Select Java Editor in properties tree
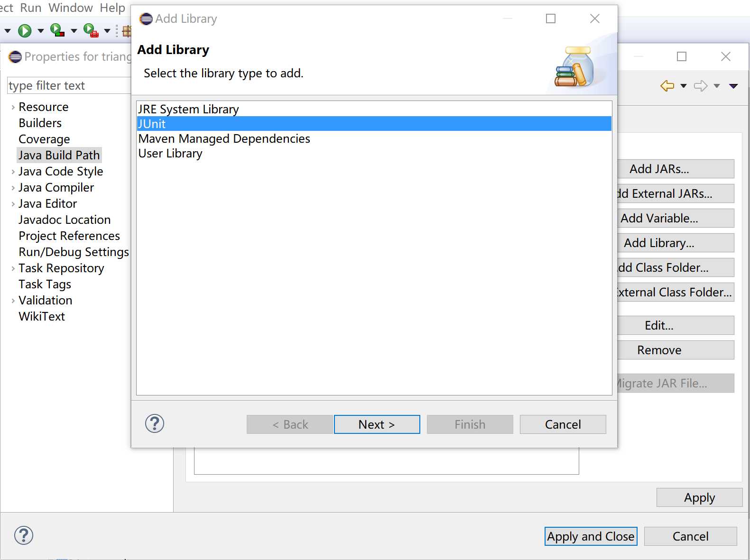 click(47, 203)
